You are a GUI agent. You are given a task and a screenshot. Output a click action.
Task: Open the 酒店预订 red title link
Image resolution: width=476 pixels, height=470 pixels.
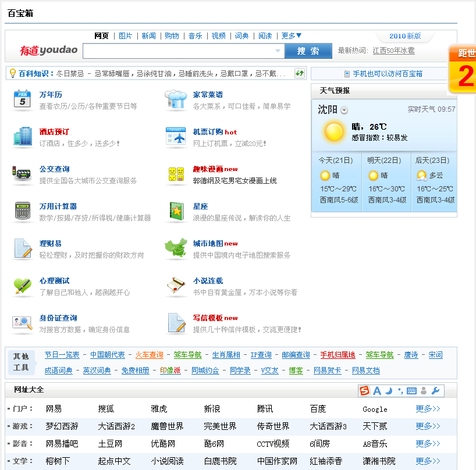54,132
